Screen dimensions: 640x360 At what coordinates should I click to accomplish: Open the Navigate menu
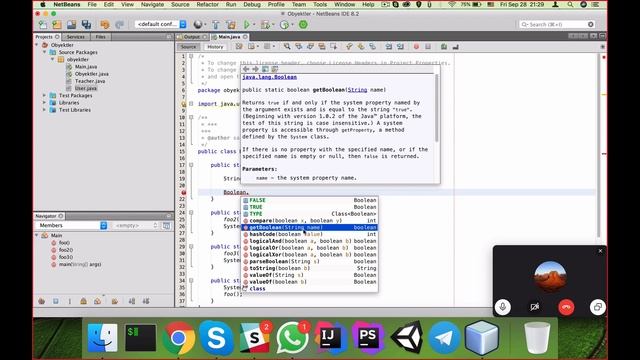pos(152,4)
